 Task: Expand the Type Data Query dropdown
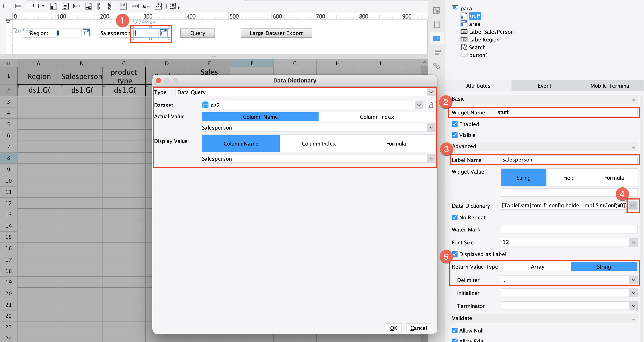click(431, 92)
